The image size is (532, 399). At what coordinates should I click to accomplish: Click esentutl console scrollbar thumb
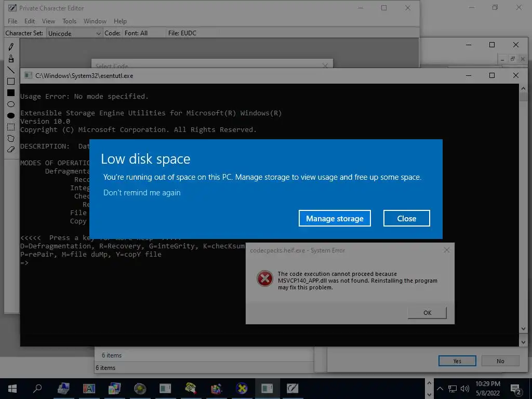523,96
